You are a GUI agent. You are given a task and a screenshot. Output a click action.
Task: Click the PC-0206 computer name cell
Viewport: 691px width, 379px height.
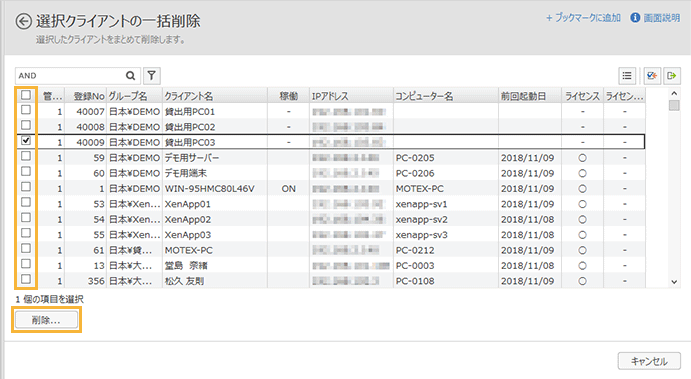click(446, 173)
